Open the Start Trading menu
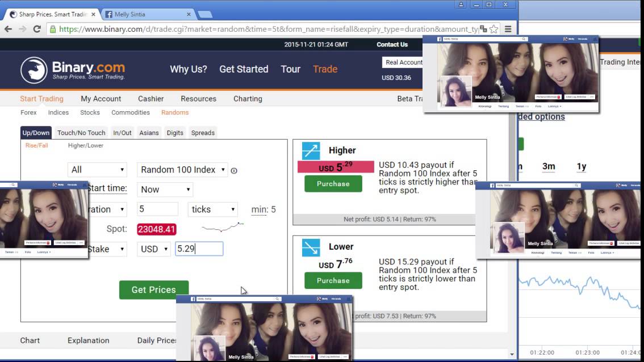 tap(41, 99)
